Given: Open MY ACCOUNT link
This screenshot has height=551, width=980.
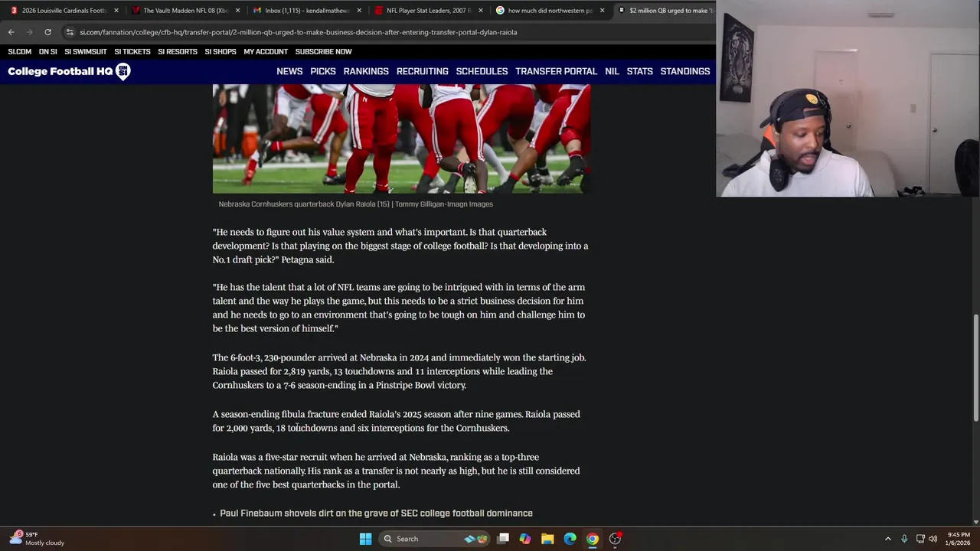Looking at the screenshot, I should click(266, 51).
